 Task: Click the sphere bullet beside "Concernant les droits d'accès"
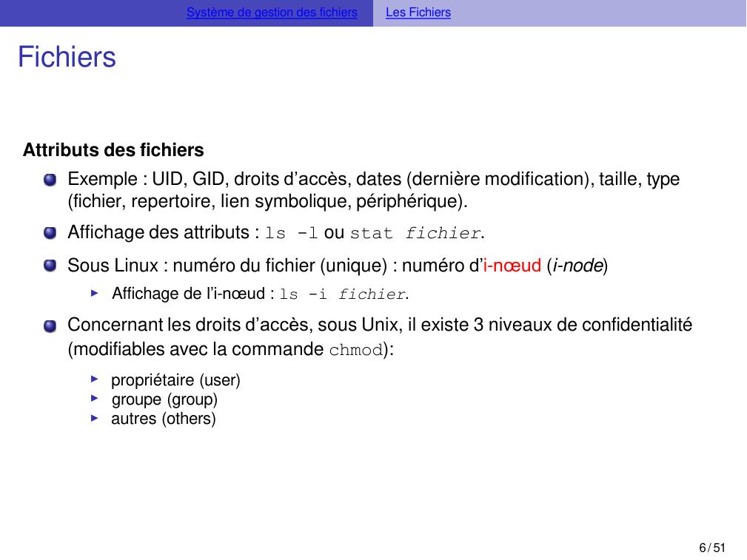click(x=50, y=325)
